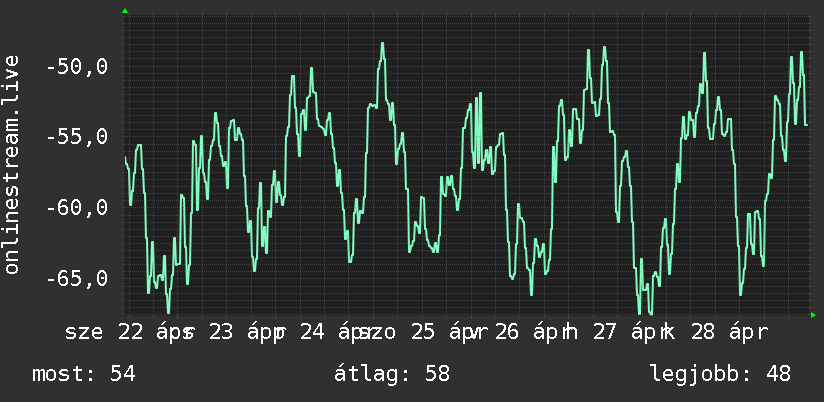Click the green arrow at end of x-axis
The height and width of the screenshot is (402, 824).
(813, 315)
